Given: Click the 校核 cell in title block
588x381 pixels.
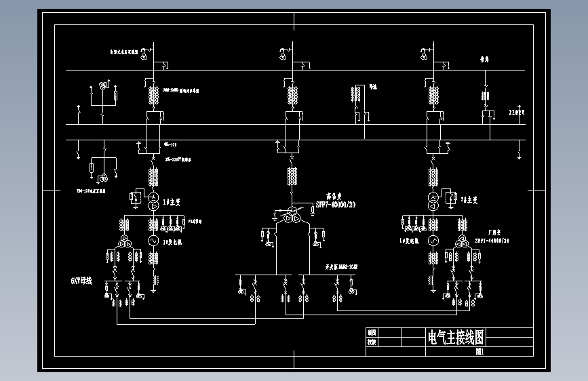Looking at the screenshot, I should (372, 342).
